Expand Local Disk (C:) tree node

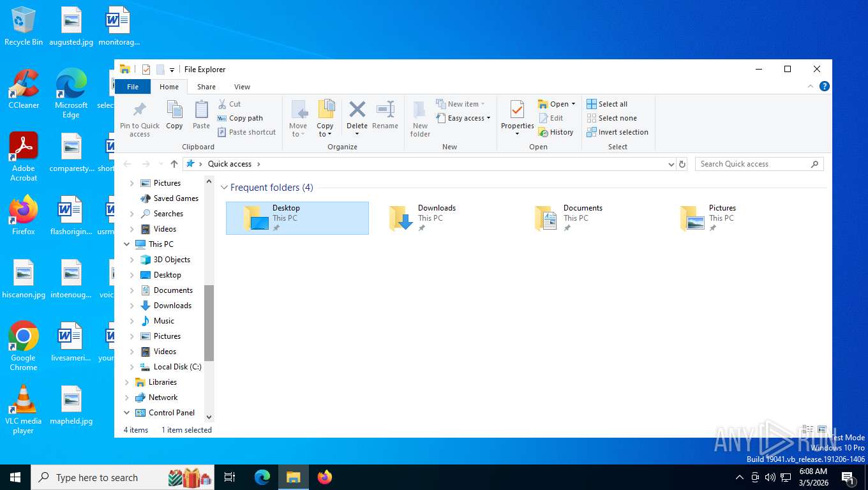click(x=132, y=367)
